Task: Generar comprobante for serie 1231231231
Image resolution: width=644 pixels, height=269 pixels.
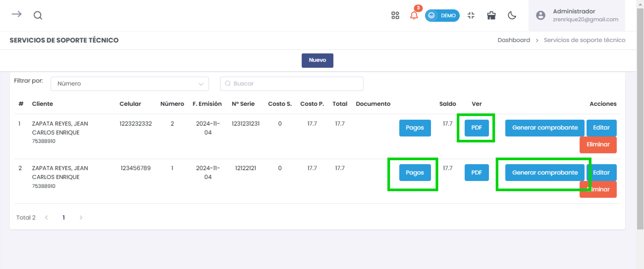Action: coord(544,128)
